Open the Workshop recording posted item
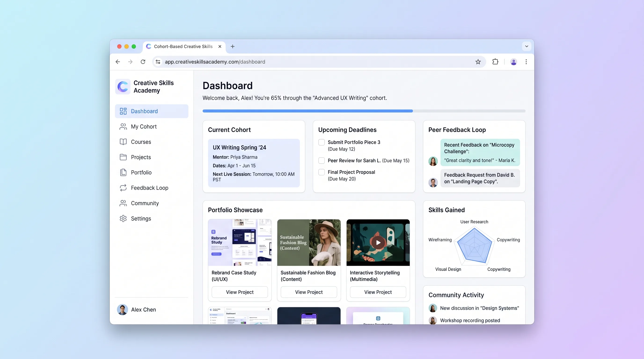This screenshot has height=359, width=644. click(x=470, y=321)
